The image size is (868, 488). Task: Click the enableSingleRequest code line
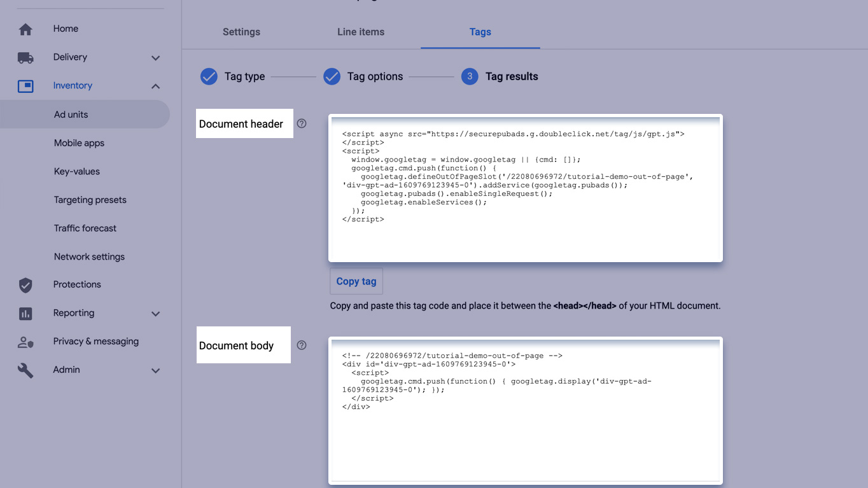456,193
